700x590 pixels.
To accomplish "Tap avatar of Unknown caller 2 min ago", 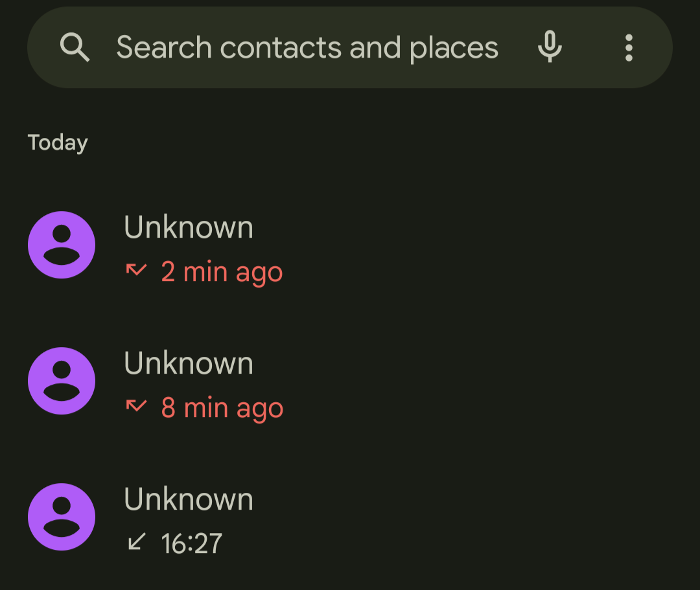I will [62, 245].
